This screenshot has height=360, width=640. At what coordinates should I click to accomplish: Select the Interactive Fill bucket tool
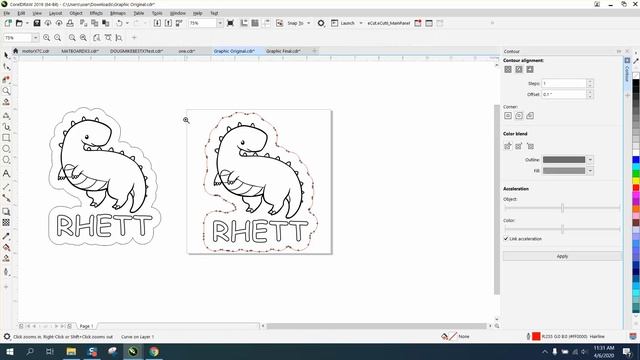tap(6, 247)
